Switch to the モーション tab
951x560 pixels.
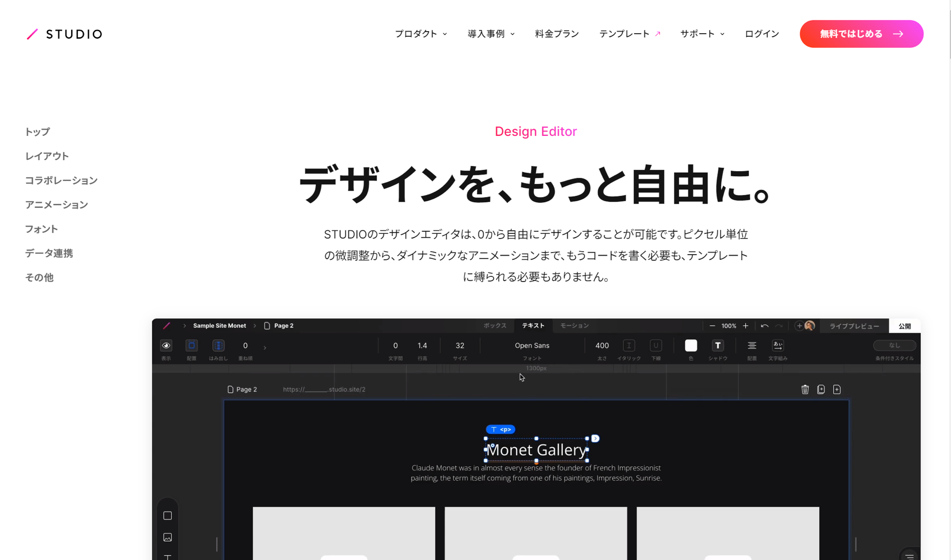[x=574, y=326]
